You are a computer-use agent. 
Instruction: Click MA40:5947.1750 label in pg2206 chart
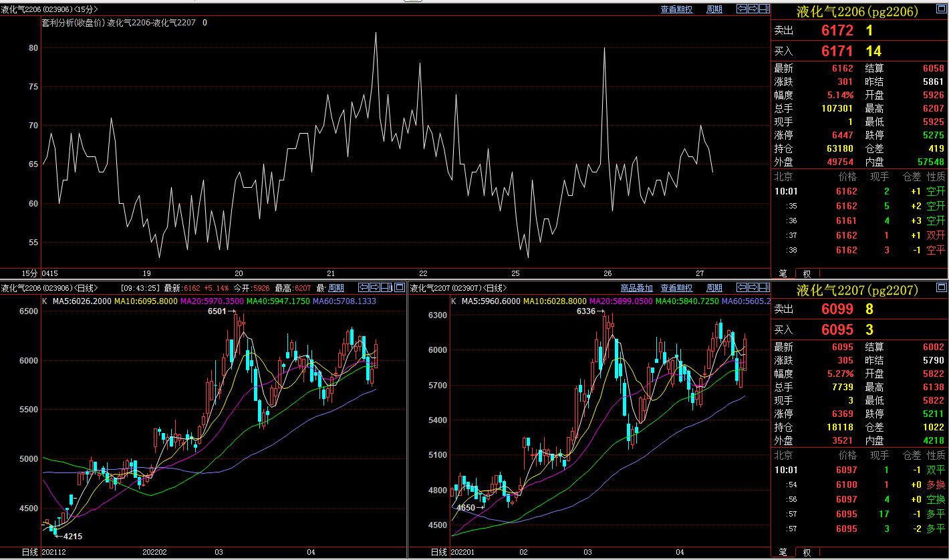tap(278, 301)
